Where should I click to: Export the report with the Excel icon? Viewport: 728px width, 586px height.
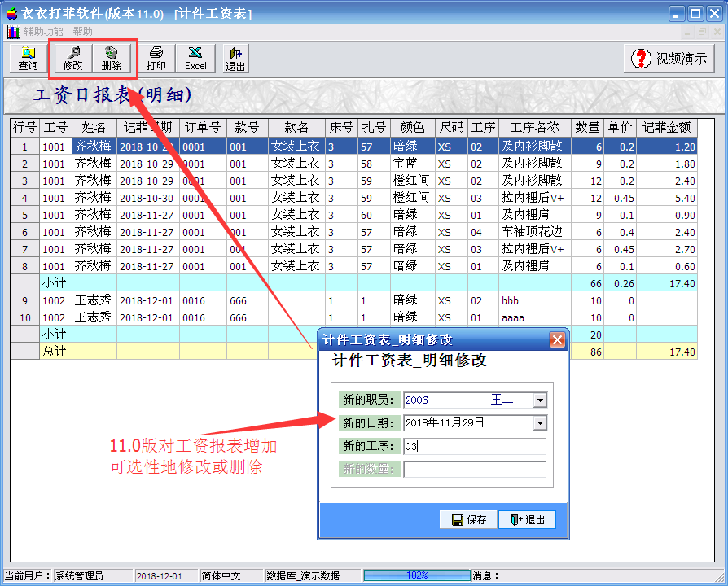click(195, 58)
